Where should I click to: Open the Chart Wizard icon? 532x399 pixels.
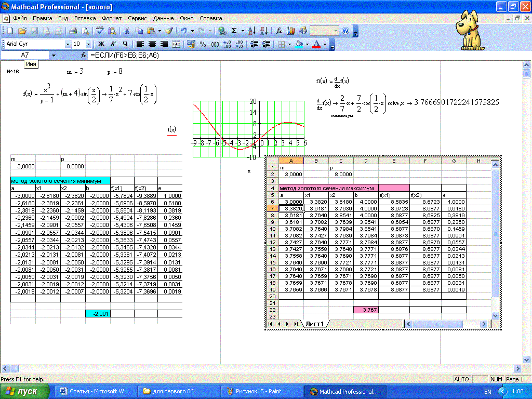click(291, 31)
